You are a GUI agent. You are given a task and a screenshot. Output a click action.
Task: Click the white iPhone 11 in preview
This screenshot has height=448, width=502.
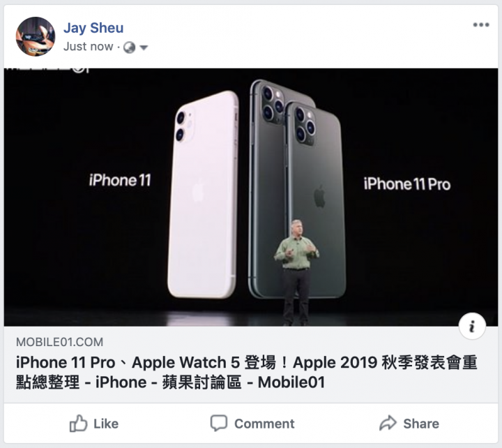click(203, 195)
